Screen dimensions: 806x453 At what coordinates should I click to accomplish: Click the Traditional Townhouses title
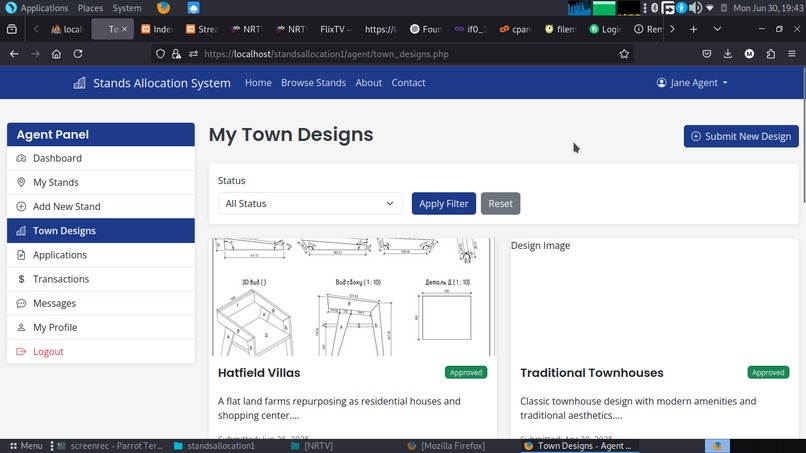coord(592,373)
